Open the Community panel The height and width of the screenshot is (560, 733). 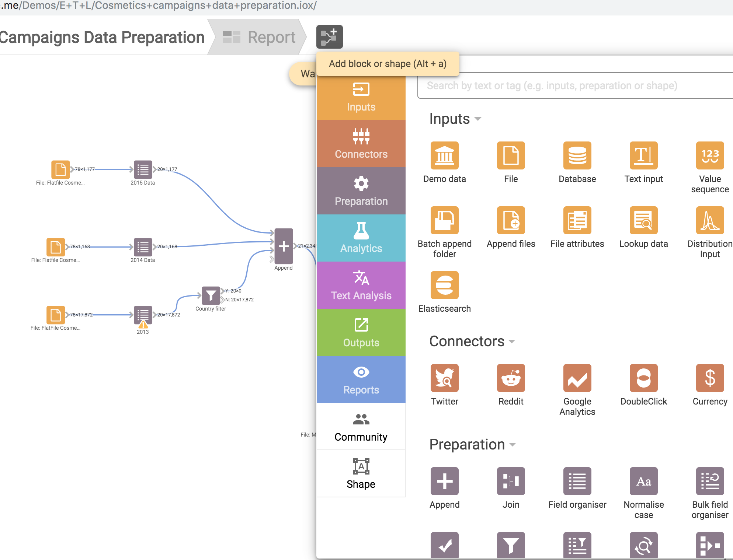[x=361, y=427]
